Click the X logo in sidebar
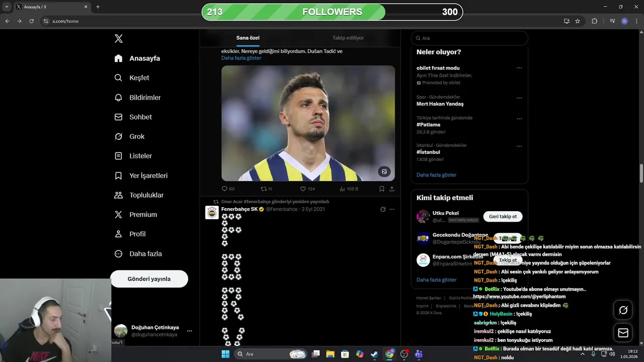 click(118, 39)
